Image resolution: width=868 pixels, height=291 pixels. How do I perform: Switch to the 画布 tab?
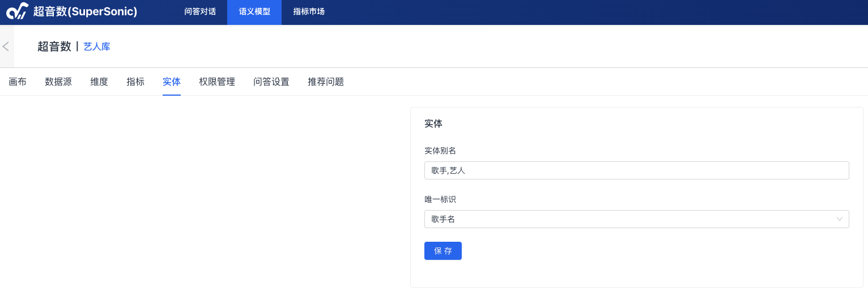coord(18,82)
